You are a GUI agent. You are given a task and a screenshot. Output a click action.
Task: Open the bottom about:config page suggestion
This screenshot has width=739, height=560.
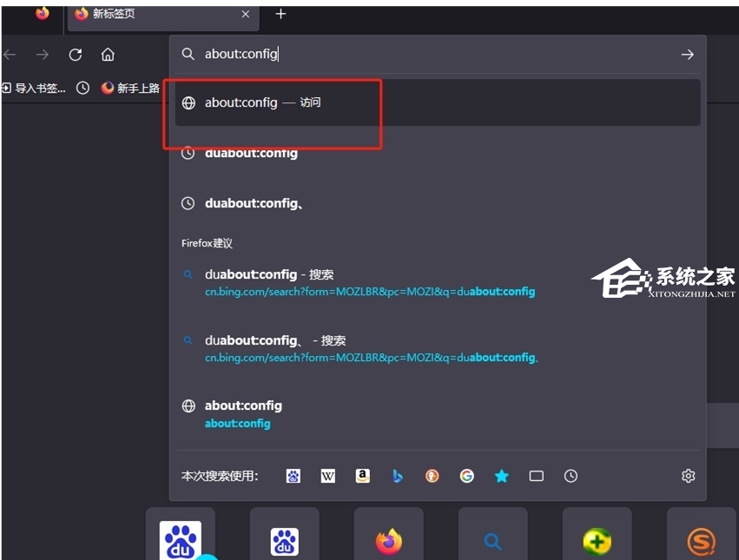pyautogui.click(x=438, y=414)
